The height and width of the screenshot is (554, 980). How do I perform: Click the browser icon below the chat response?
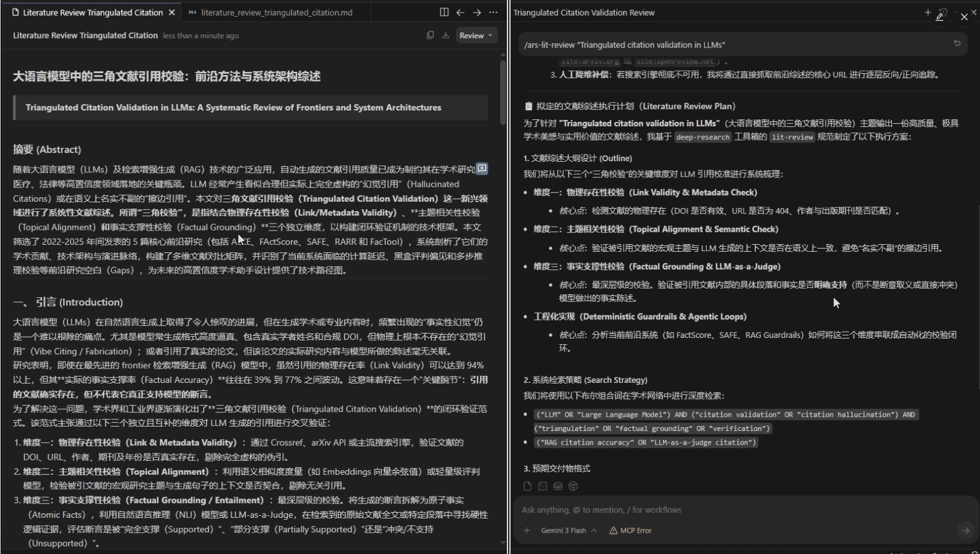(573, 486)
